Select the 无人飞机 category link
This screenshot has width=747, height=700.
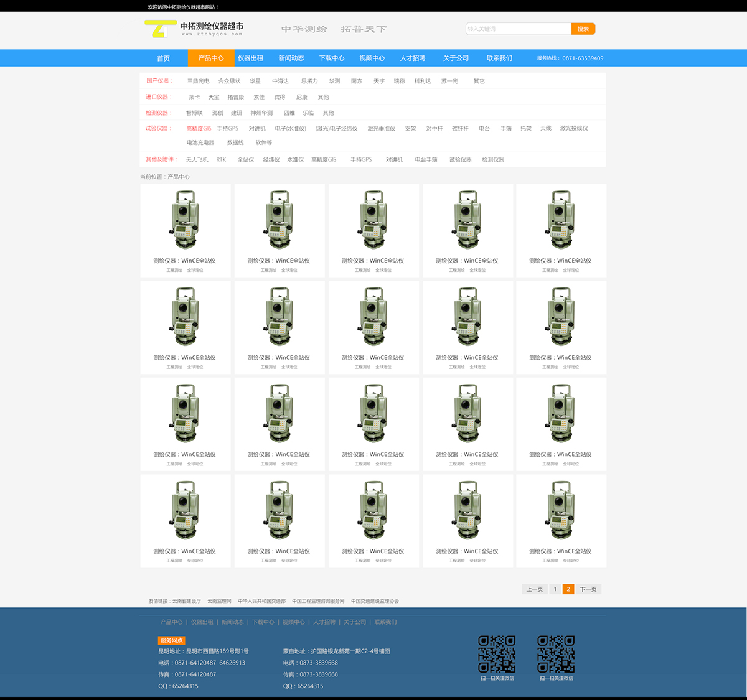[197, 160]
